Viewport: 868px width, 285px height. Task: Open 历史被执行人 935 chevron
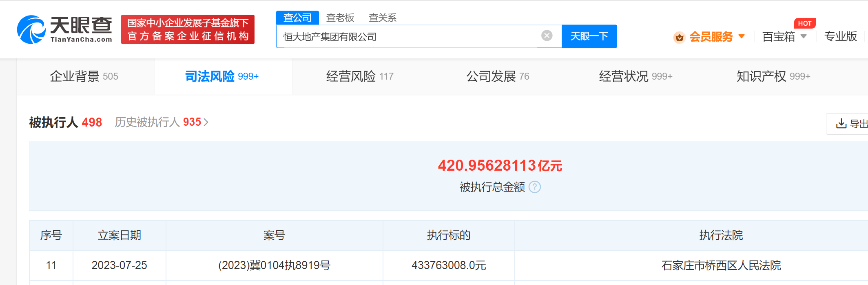click(x=206, y=122)
